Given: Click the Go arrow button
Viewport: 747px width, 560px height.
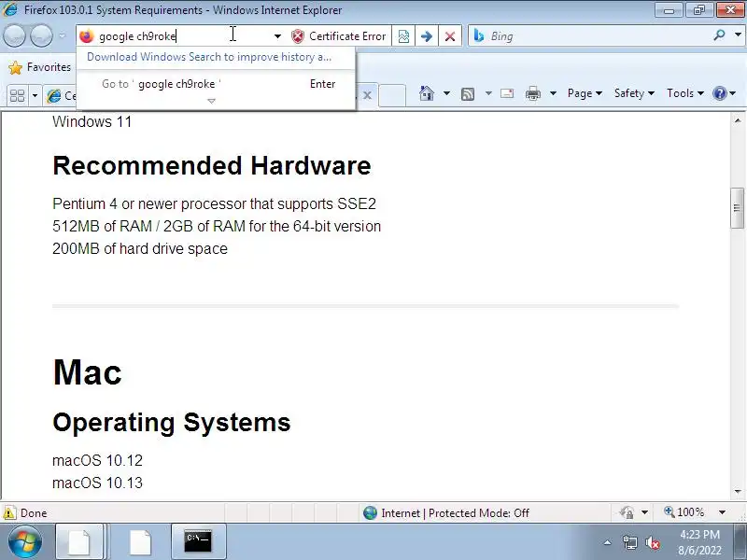Looking at the screenshot, I should (427, 36).
